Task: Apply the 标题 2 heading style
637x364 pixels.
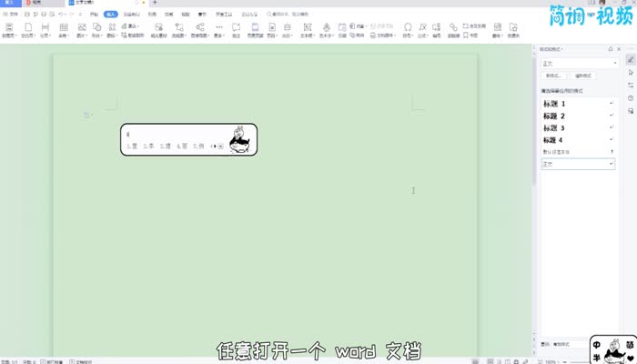Action: coord(555,116)
